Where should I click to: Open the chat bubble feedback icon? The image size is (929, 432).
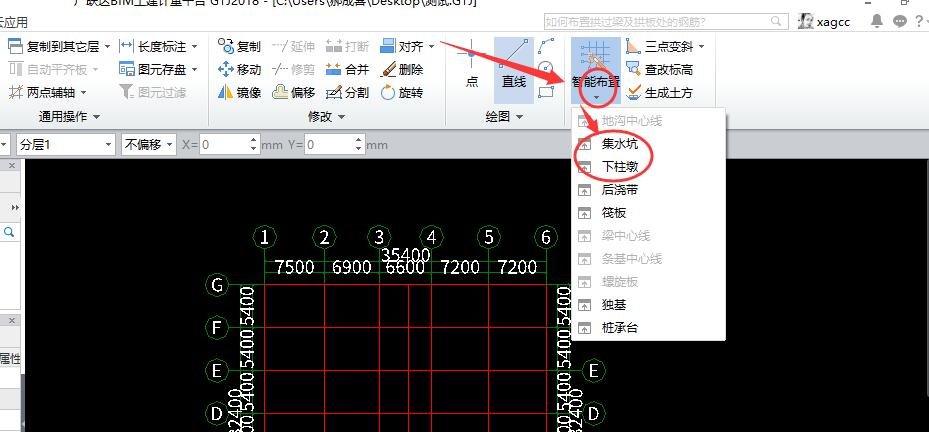point(899,22)
